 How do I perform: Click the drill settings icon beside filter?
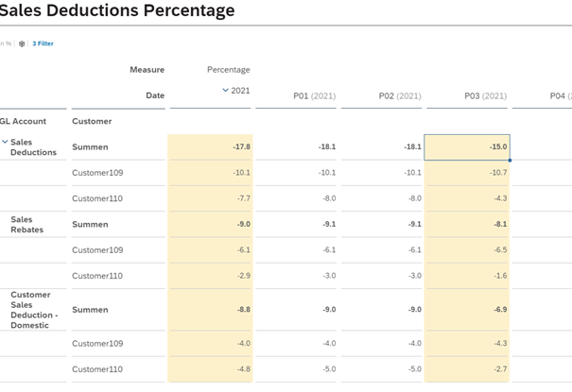[22, 43]
